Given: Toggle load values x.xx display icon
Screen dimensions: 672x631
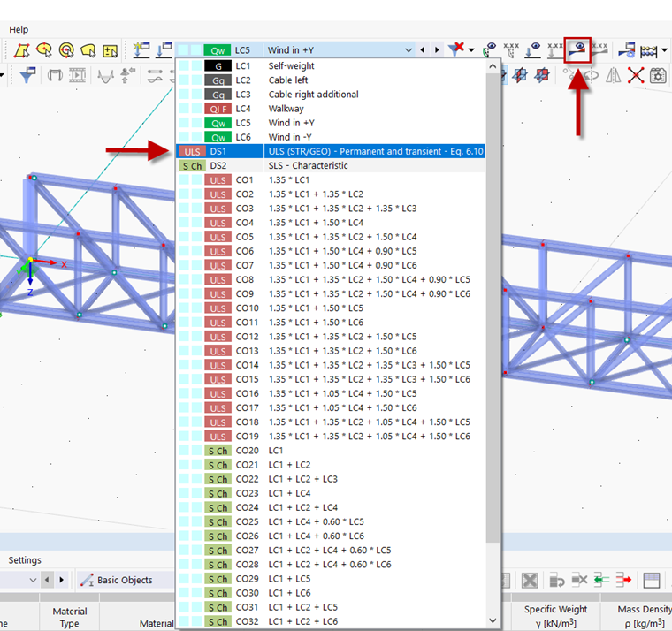Looking at the screenshot, I should pyautogui.click(x=555, y=49).
